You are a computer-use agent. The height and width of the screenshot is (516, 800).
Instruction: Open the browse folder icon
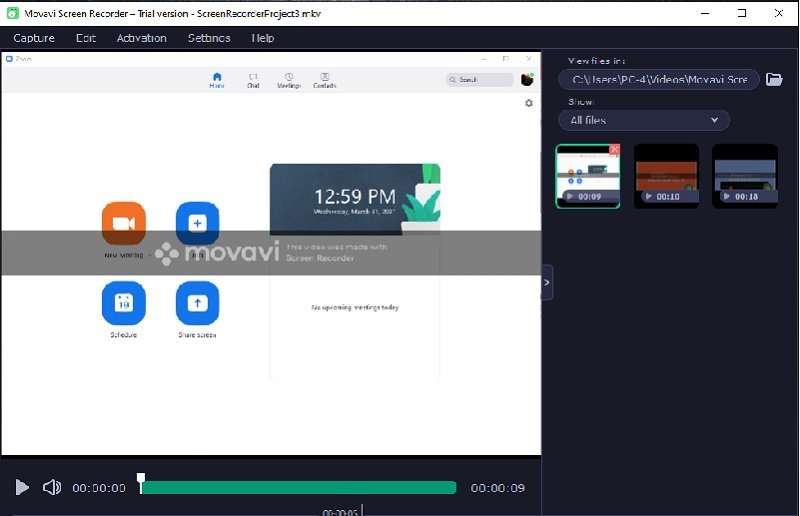[774, 79]
